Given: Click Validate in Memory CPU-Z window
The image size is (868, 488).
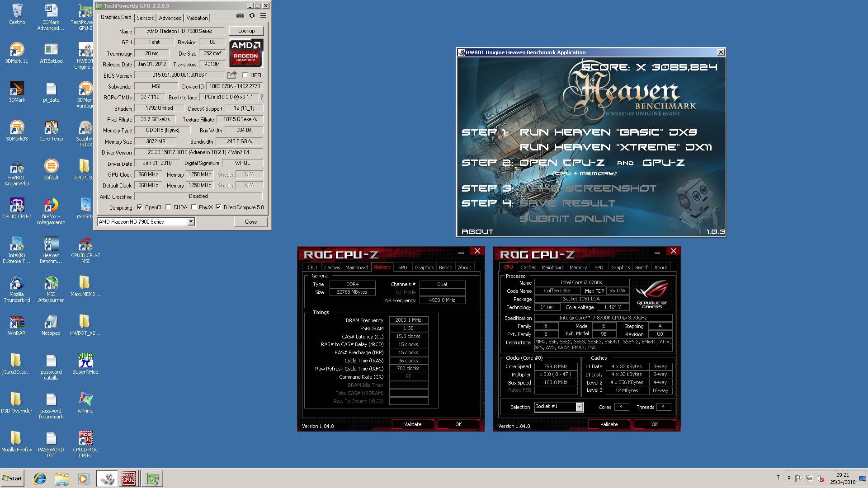Looking at the screenshot, I should click(413, 424).
